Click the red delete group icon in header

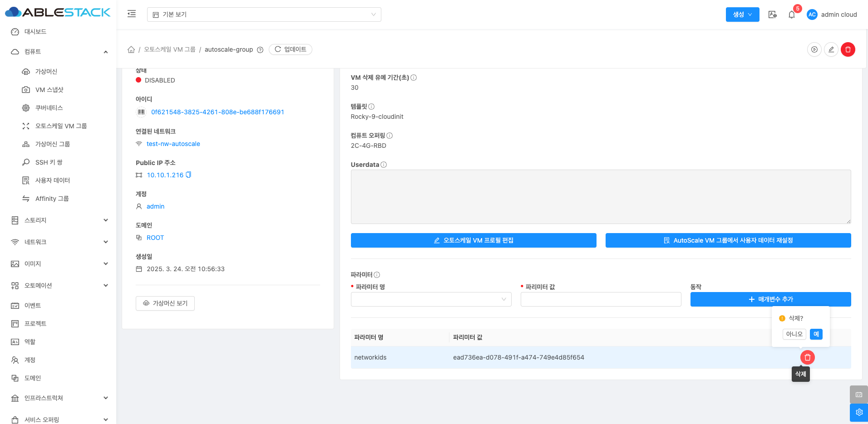point(848,49)
